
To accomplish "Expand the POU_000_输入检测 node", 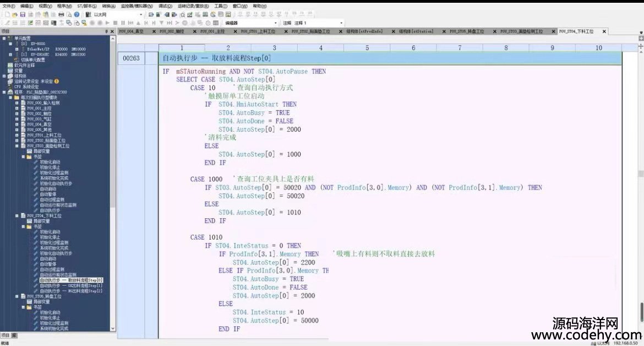I will (x=17, y=102).
